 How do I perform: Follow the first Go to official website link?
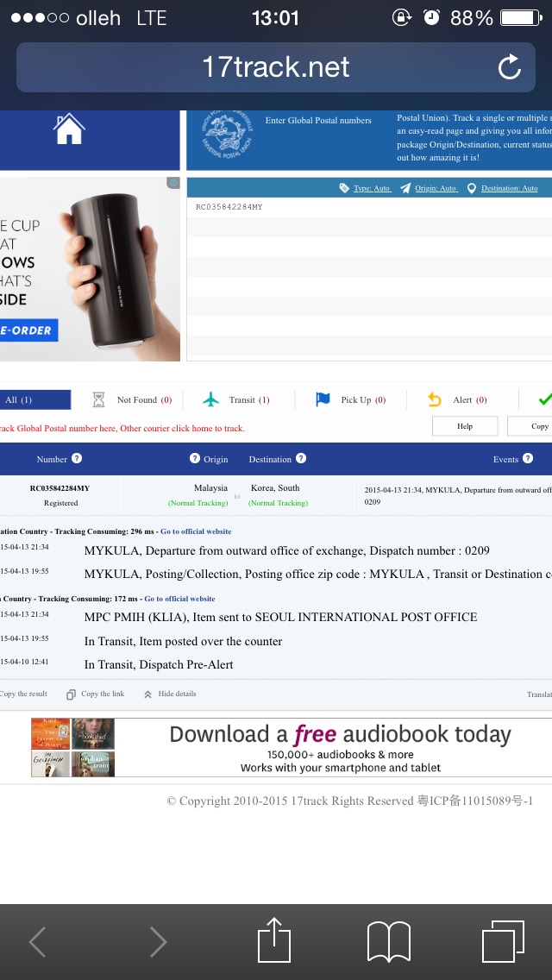click(x=195, y=531)
